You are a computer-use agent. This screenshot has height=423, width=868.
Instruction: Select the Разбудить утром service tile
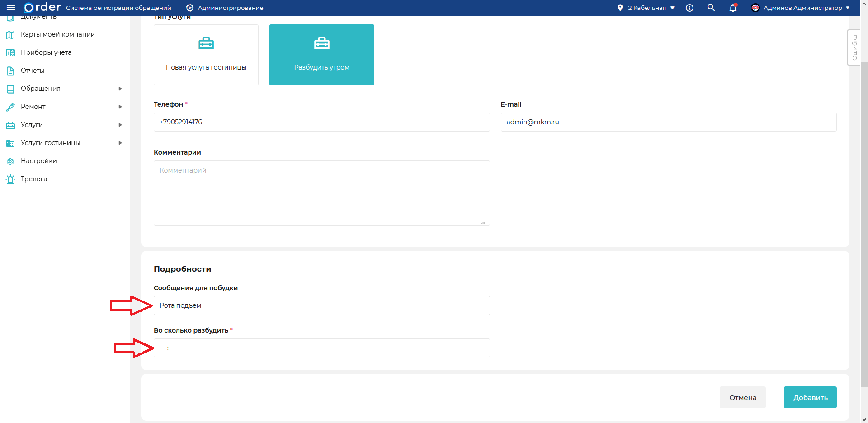[x=321, y=55]
